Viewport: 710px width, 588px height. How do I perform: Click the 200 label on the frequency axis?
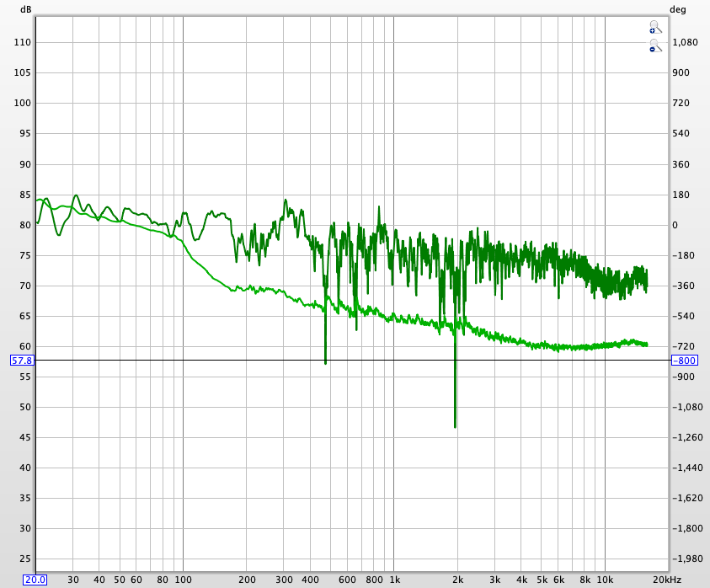tap(247, 580)
